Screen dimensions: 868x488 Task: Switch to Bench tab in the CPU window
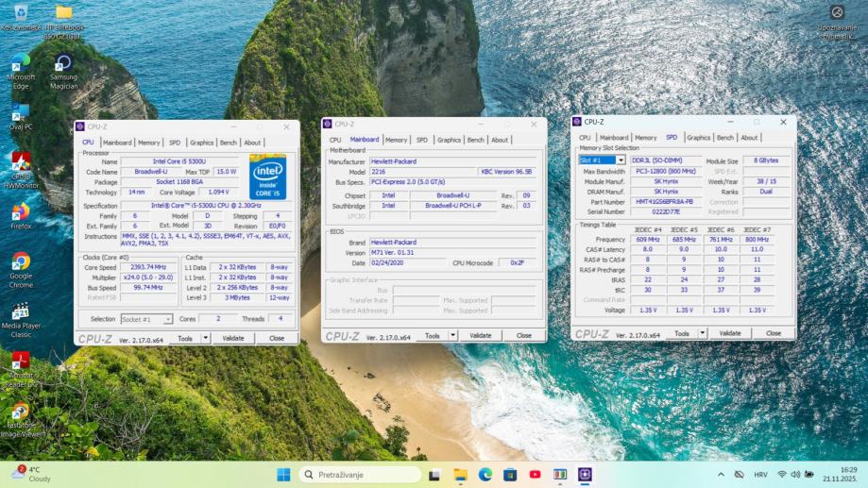(228, 143)
